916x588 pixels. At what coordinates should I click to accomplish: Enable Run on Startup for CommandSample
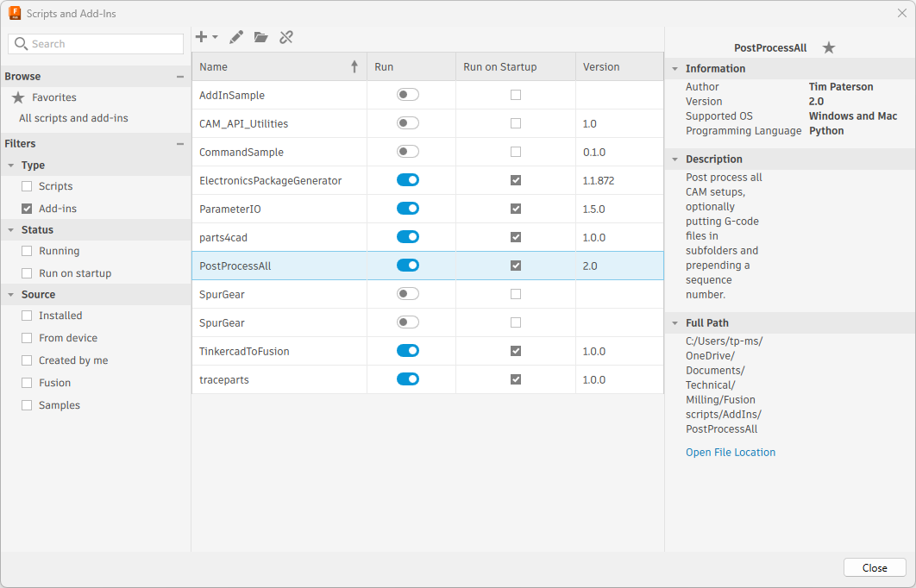click(516, 152)
